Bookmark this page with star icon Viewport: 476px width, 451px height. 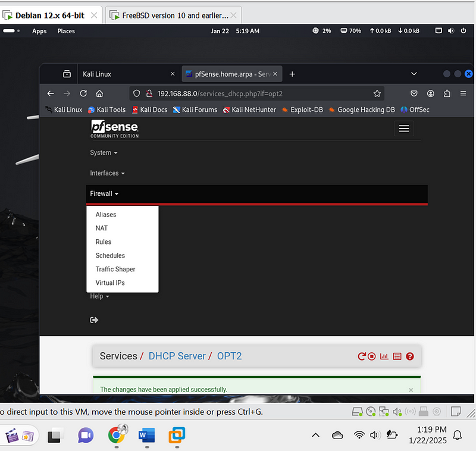coord(377,93)
